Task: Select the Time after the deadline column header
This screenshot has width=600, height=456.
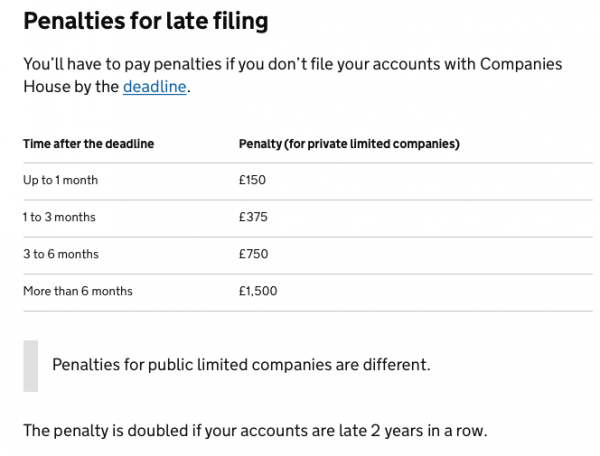Action: click(89, 144)
